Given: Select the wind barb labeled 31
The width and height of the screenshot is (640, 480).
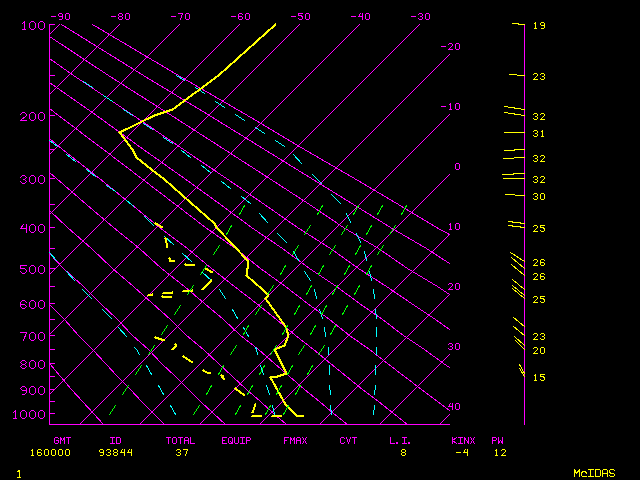Looking at the screenshot, I should coord(515,133).
